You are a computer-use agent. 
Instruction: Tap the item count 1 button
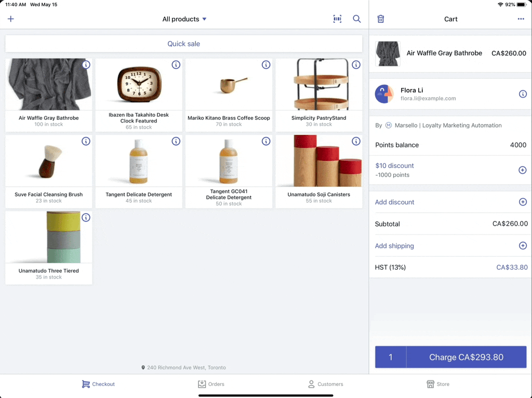(x=391, y=357)
